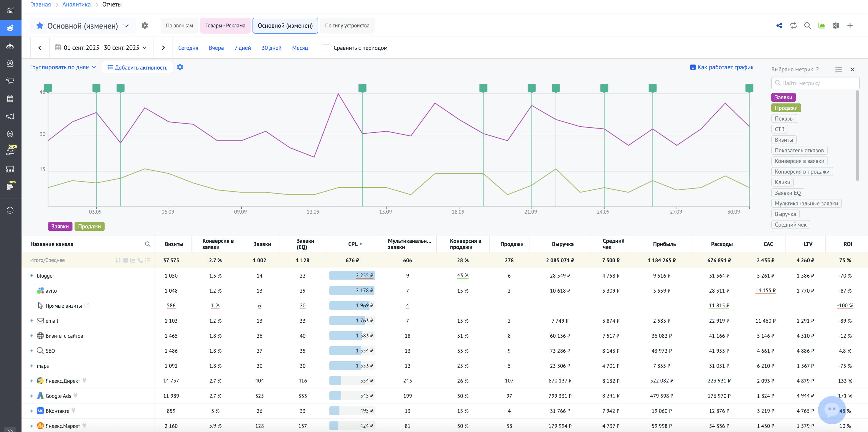Open report settings gear next to title
868x432 pixels.
(145, 26)
